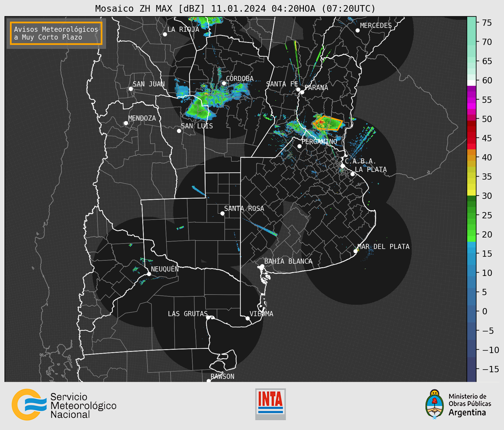
Task: Click the orange warning polygon near Paraná
Action: click(328, 123)
